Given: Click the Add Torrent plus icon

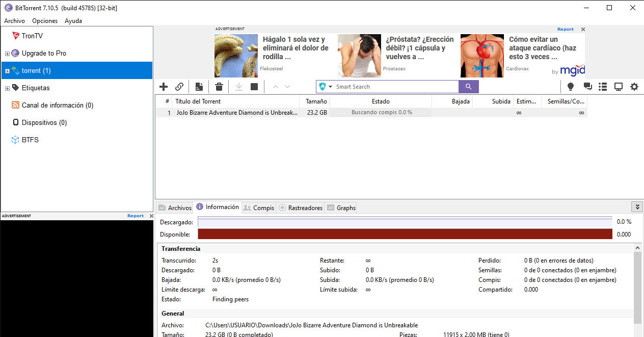Looking at the screenshot, I should [164, 87].
